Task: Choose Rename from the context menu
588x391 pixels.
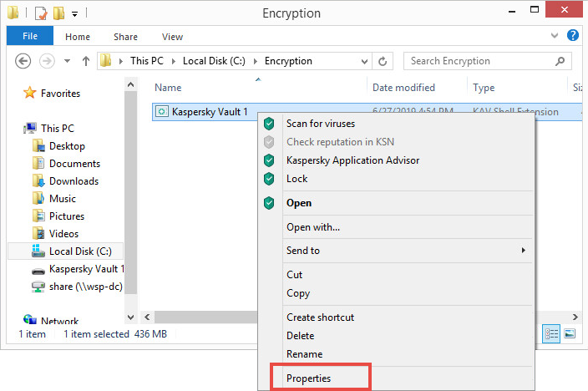Action: click(x=396, y=354)
